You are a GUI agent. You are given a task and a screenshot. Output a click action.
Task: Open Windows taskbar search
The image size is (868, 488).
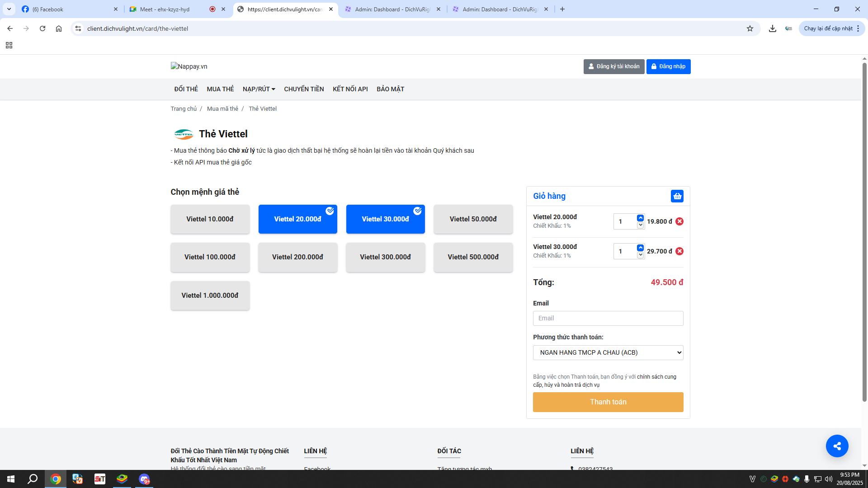click(x=33, y=479)
